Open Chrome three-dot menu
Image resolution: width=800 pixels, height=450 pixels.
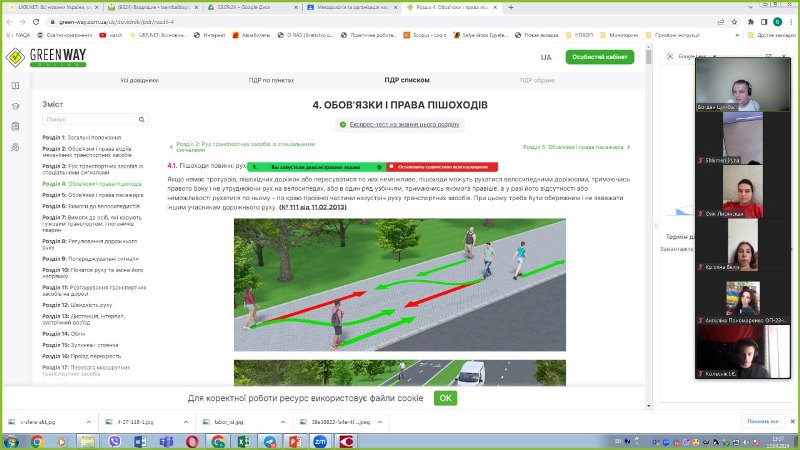pyautogui.click(x=791, y=19)
